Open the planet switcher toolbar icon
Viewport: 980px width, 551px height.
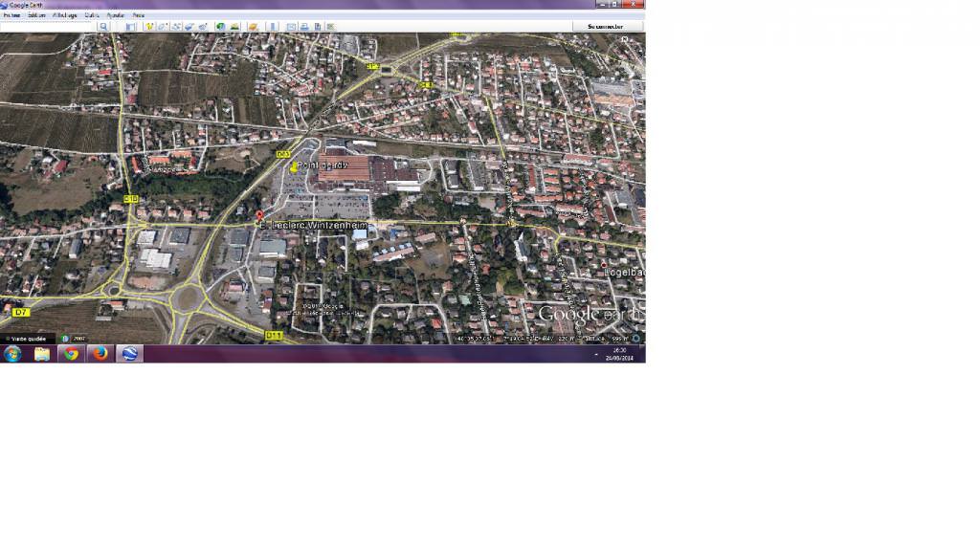click(253, 26)
